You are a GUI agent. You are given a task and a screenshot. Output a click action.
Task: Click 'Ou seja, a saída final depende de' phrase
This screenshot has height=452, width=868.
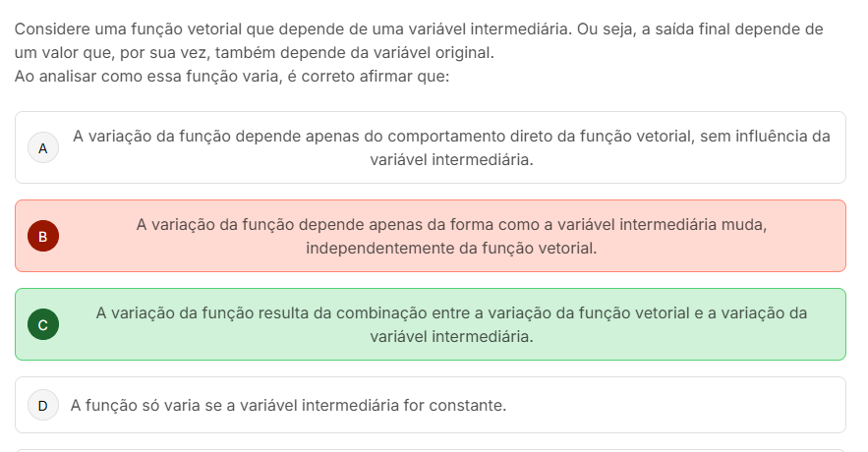tap(700, 28)
